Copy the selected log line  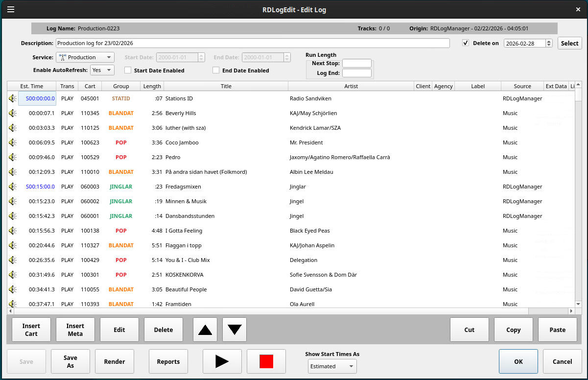pos(514,330)
